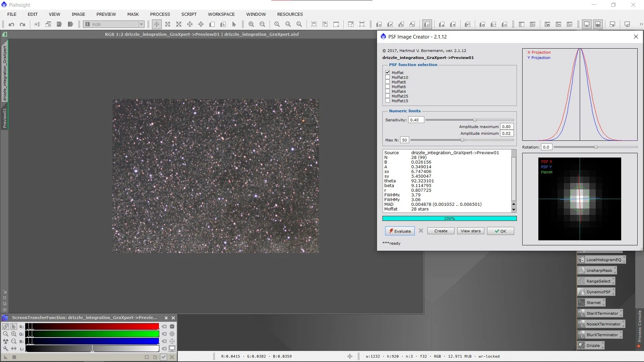Viewport: 644px width, 362px height.
Task: Click the Sensitivity slider handle
Action: pyautogui.click(x=475, y=120)
